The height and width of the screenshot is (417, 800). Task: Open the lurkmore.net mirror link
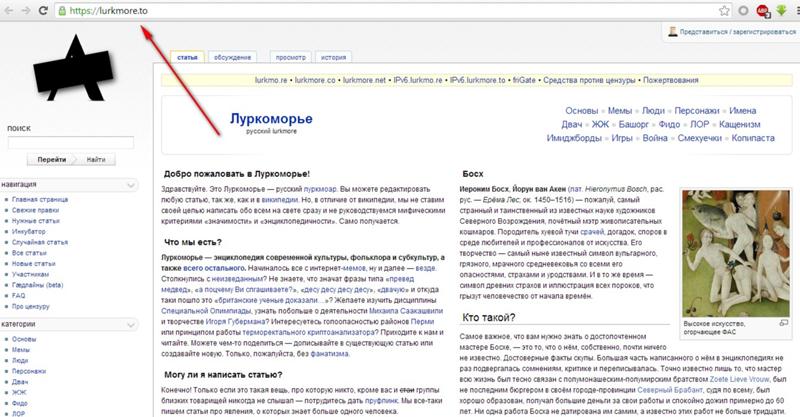[x=364, y=80]
